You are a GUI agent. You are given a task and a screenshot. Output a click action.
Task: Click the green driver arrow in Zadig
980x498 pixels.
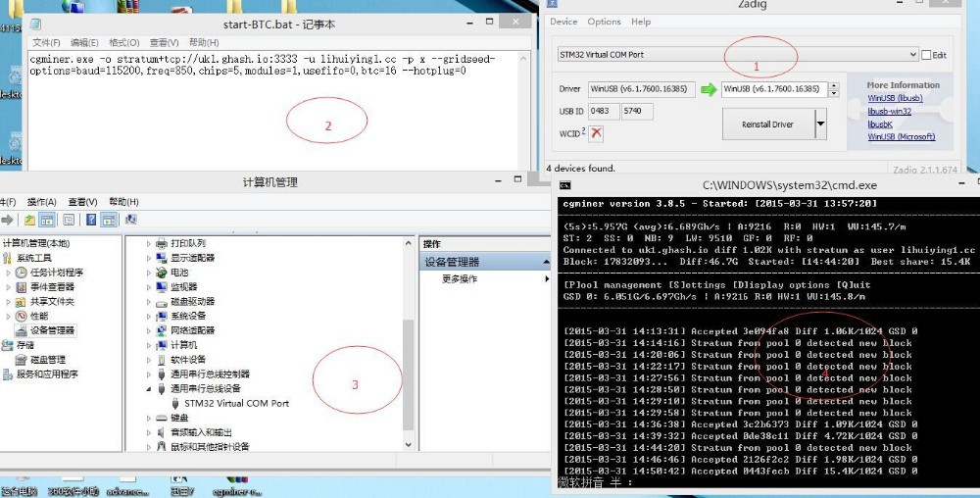coord(708,90)
